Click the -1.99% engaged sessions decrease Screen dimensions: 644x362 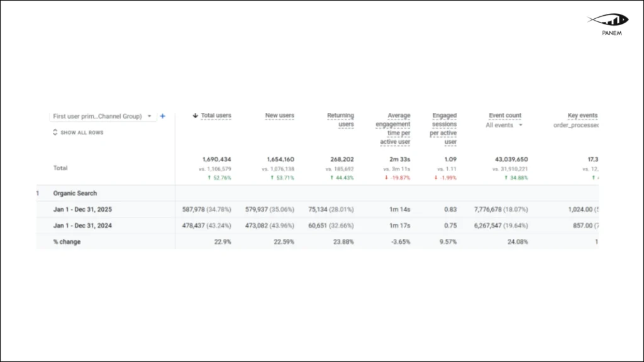pos(445,178)
